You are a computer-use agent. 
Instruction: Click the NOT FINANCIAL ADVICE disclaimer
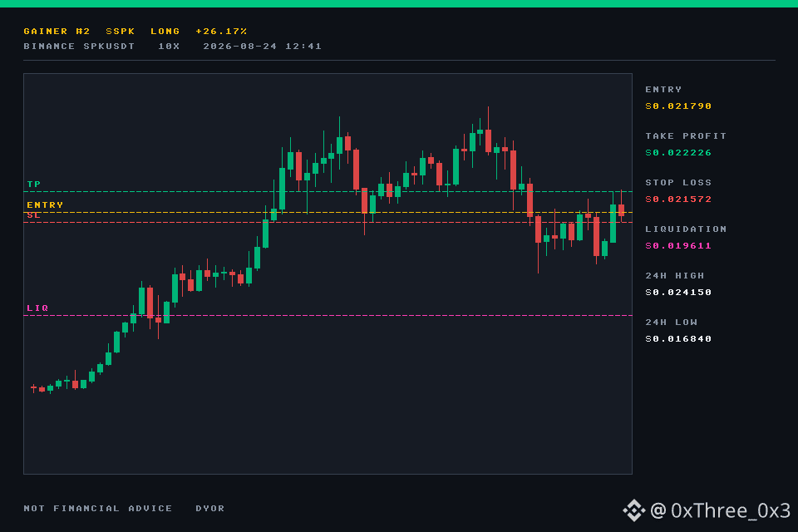pos(98,508)
